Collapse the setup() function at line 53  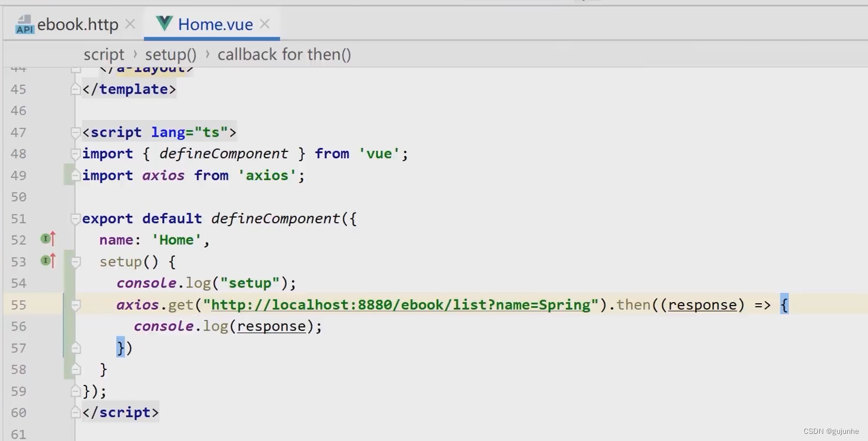tap(75, 261)
